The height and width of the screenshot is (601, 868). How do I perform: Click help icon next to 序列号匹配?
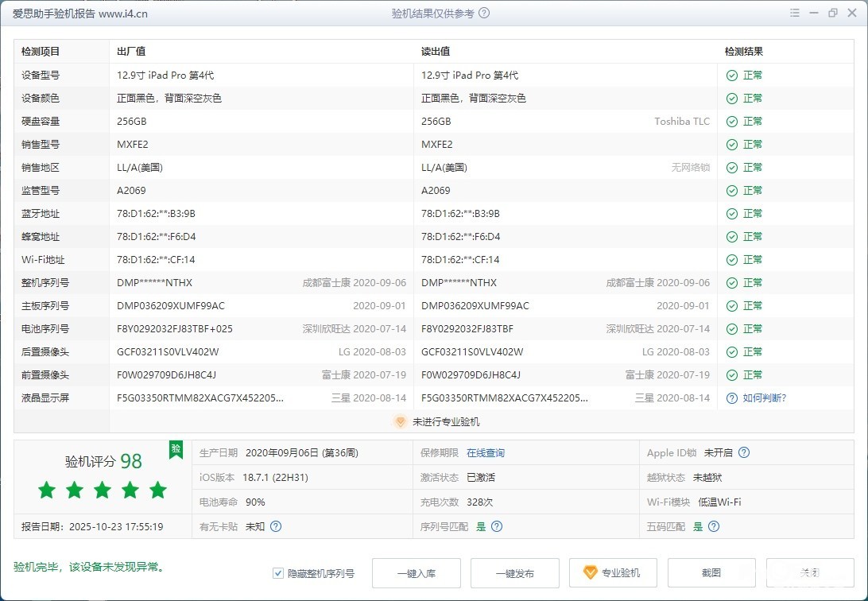click(497, 526)
